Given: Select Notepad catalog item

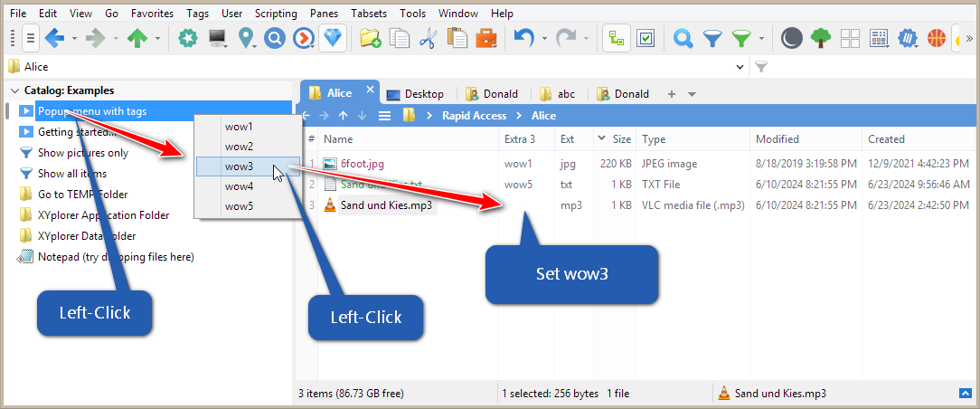Looking at the screenshot, I should (117, 256).
